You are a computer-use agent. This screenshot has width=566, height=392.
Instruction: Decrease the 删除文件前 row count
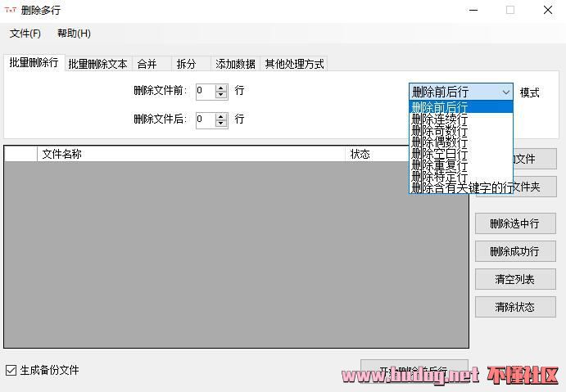pos(221,95)
